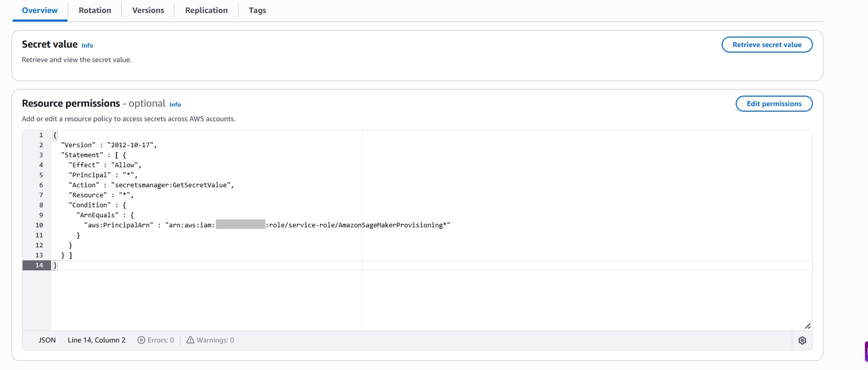Select line number 1 in gutter
This screenshot has height=370, width=868.
pos(41,135)
